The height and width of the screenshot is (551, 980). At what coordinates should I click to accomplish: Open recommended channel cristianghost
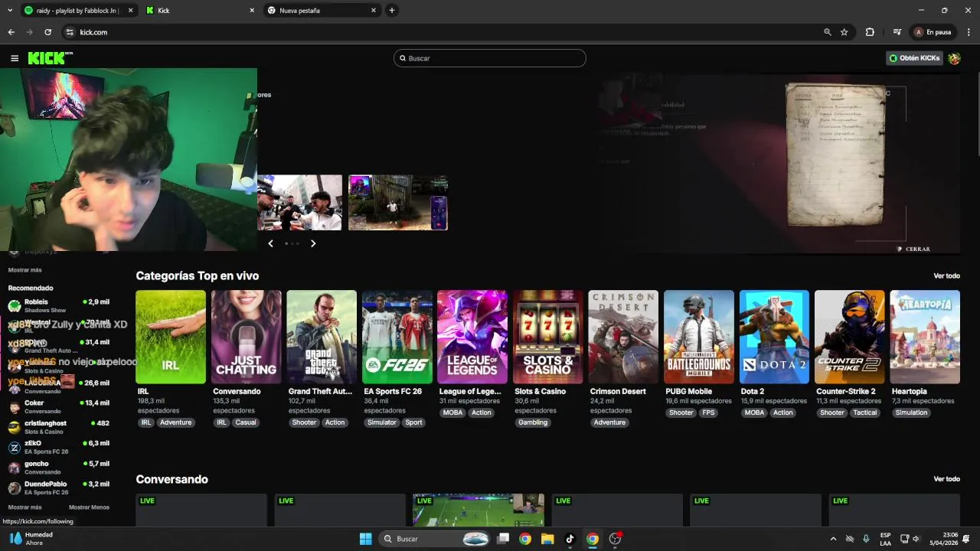coord(60,427)
